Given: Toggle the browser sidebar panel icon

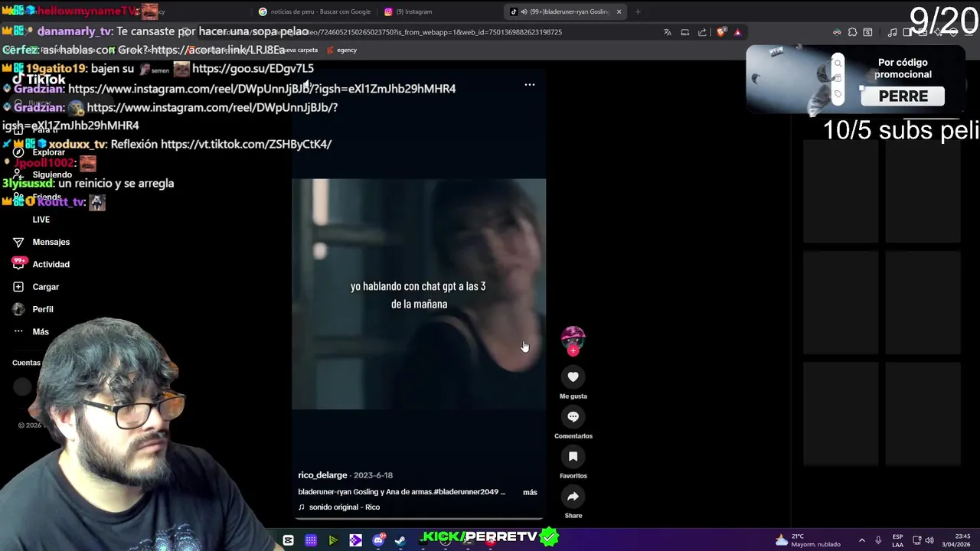Looking at the screenshot, I should coord(907,32).
